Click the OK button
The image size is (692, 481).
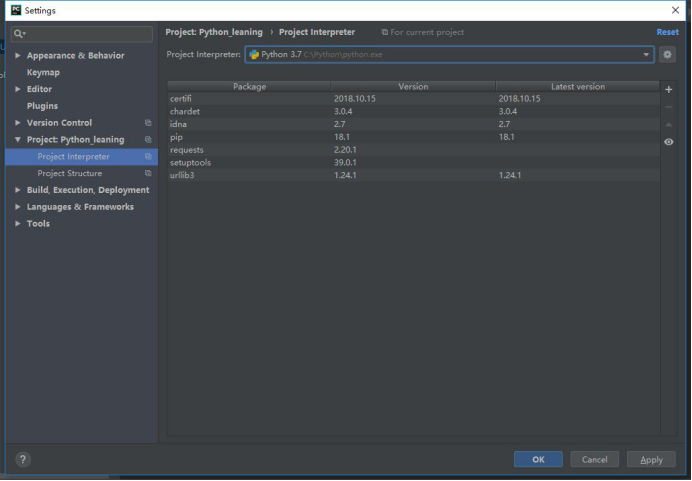(x=538, y=459)
